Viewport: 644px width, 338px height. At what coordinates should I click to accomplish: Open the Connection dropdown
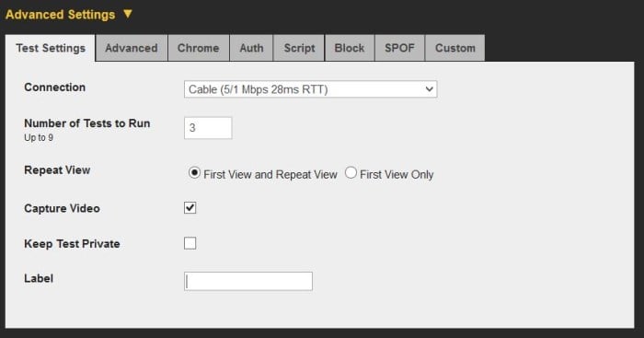[x=311, y=89]
